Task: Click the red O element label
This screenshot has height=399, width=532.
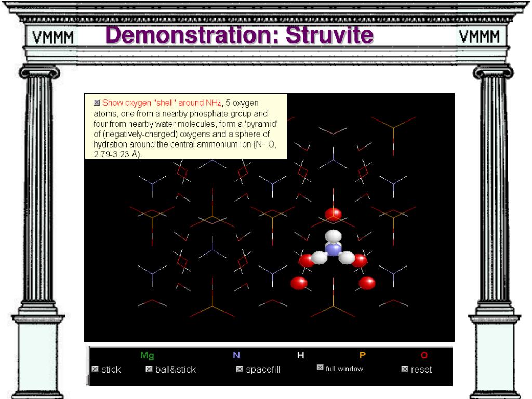Action: tap(424, 355)
